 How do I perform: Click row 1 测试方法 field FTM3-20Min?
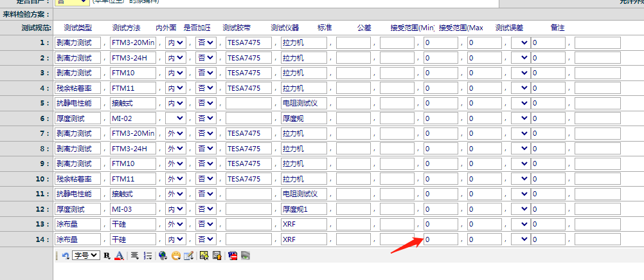133,42
